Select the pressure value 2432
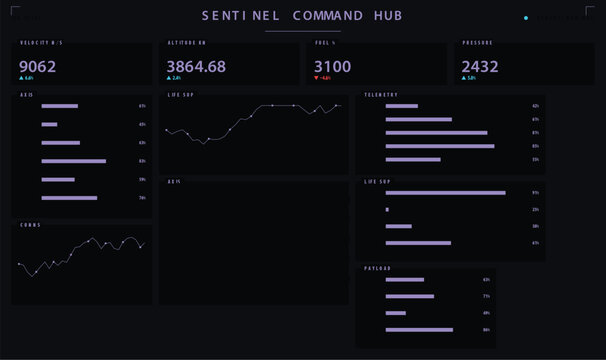 click(x=480, y=67)
